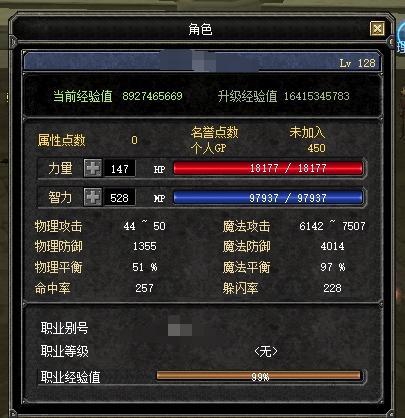Click the plus icon next to 智力
Image resolution: width=405 pixels, height=418 pixels.
tap(93, 197)
